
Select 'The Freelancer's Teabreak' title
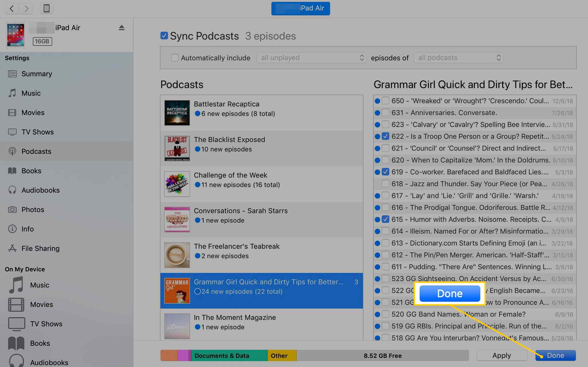(x=237, y=246)
